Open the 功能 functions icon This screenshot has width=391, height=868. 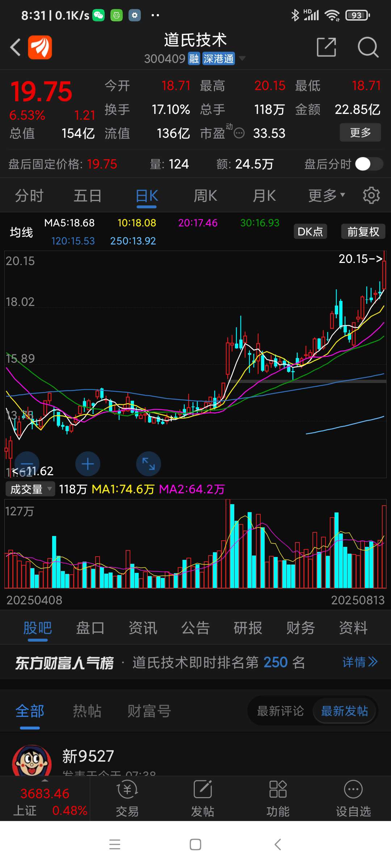[278, 799]
